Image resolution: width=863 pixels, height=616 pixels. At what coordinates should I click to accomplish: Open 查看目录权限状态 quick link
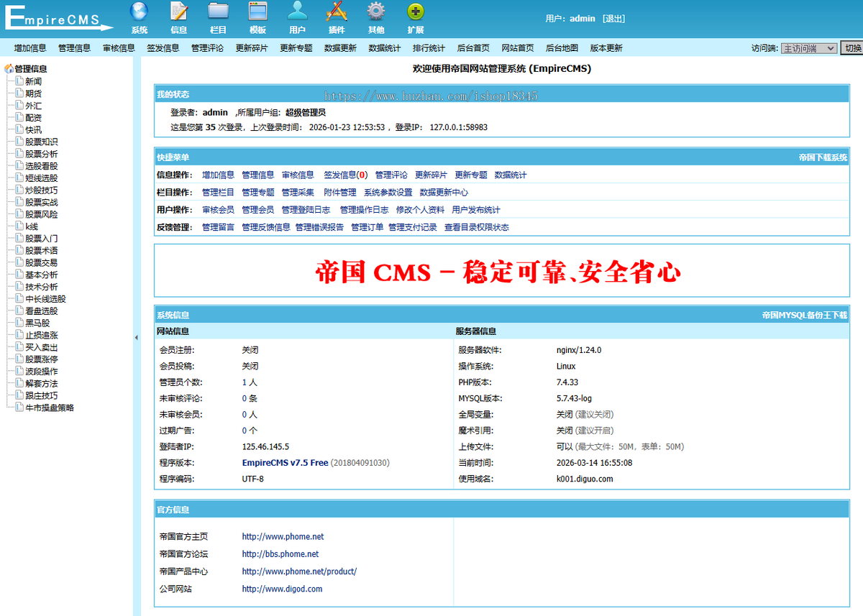coord(476,227)
